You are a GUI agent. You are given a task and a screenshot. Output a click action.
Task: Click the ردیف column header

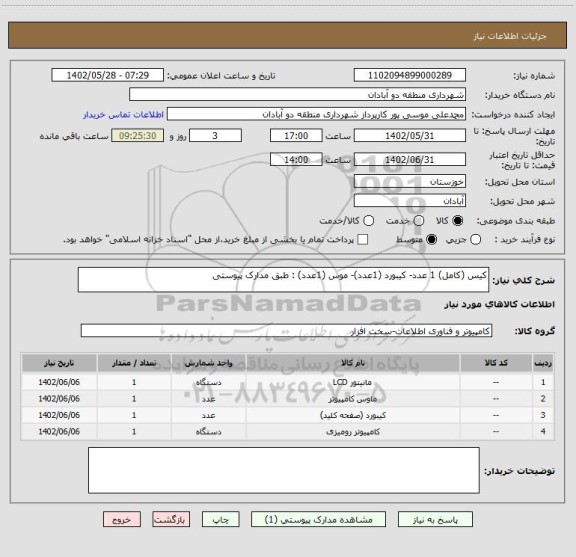point(543,363)
